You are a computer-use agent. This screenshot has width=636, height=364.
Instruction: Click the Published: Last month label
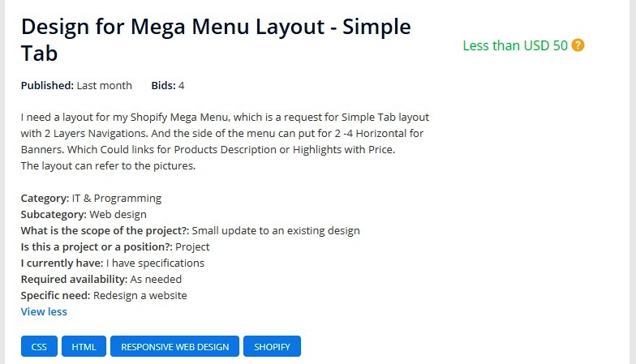(x=76, y=85)
